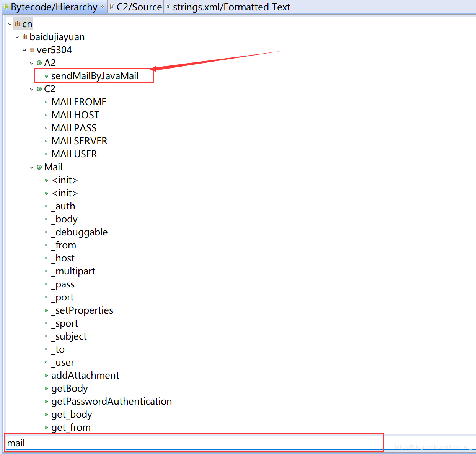Click the A2 class icon
476x454 pixels.
point(39,63)
